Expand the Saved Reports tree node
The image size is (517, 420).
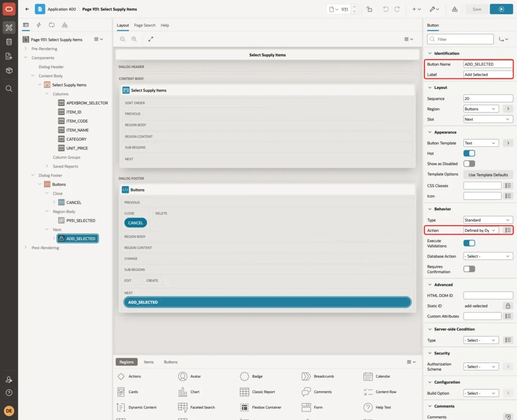point(47,166)
